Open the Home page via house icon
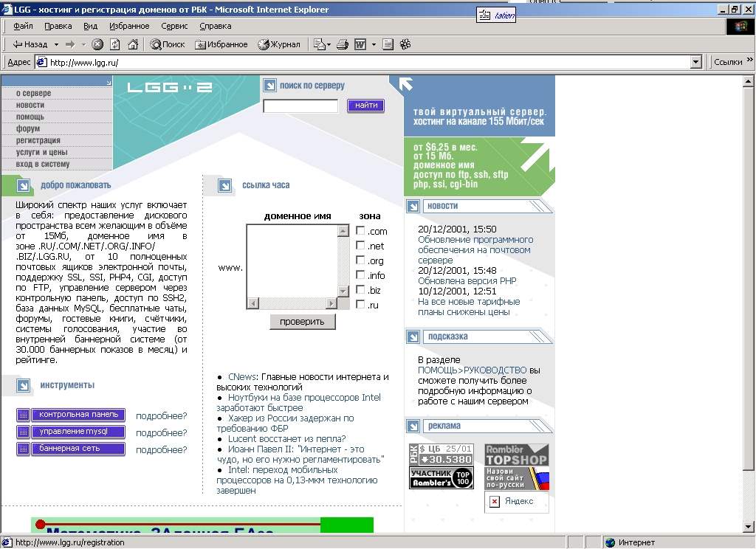 click(x=133, y=45)
